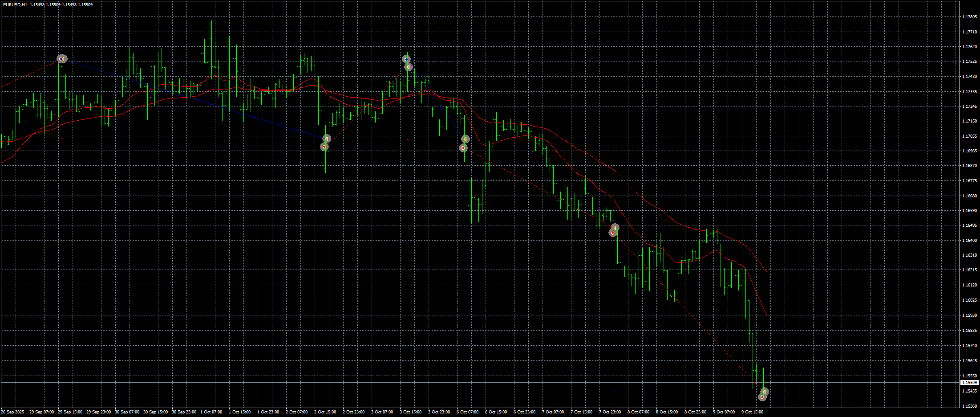Viewport: 980px width, 417px height.
Task: Click the 29 Sep 23:00 time axis label
Action: pyautogui.click(x=99, y=412)
